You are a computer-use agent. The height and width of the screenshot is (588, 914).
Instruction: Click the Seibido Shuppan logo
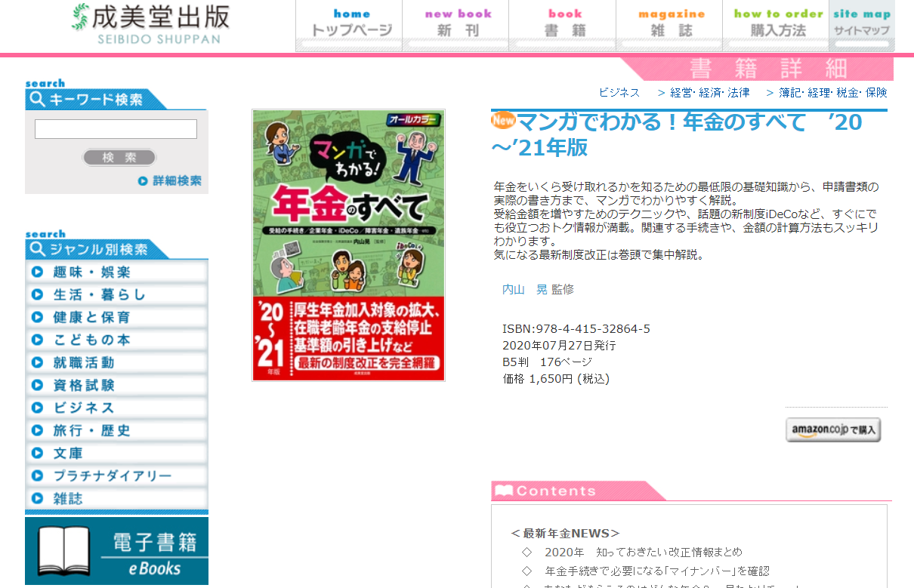[x=150, y=24]
